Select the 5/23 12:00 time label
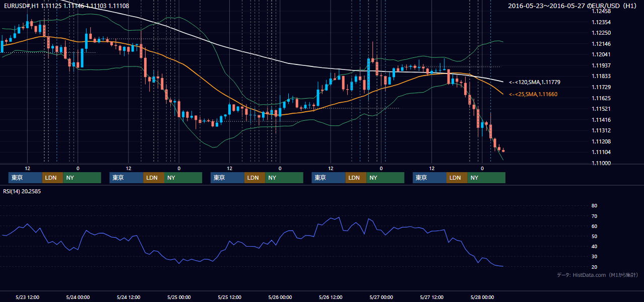The image size is (644, 302). [x=28, y=297]
